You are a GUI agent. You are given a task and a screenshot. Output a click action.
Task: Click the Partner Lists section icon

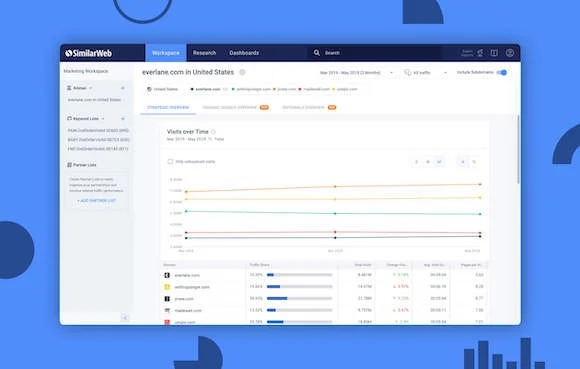pos(69,165)
